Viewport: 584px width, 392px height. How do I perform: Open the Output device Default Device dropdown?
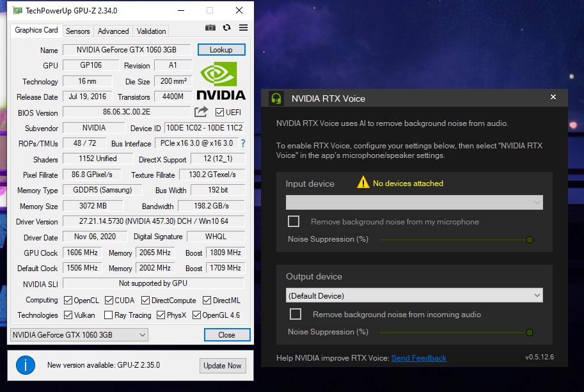(x=414, y=295)
